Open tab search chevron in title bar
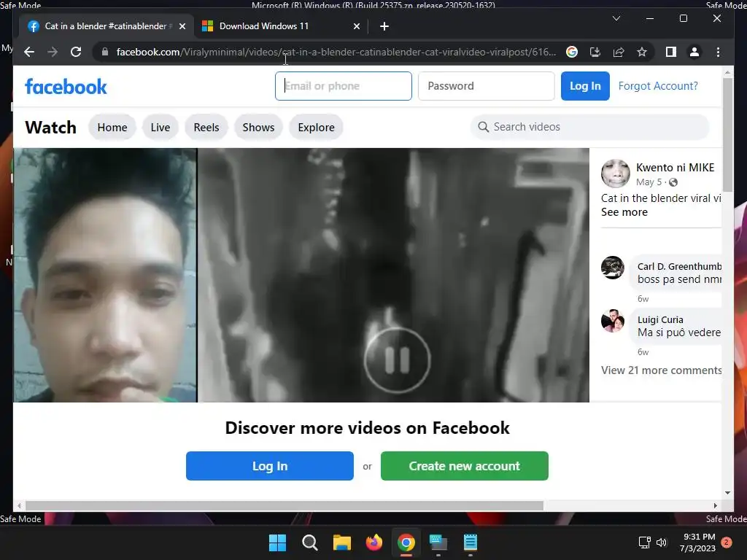The height and width of the screenshot is (560, 747). [616, 18]
